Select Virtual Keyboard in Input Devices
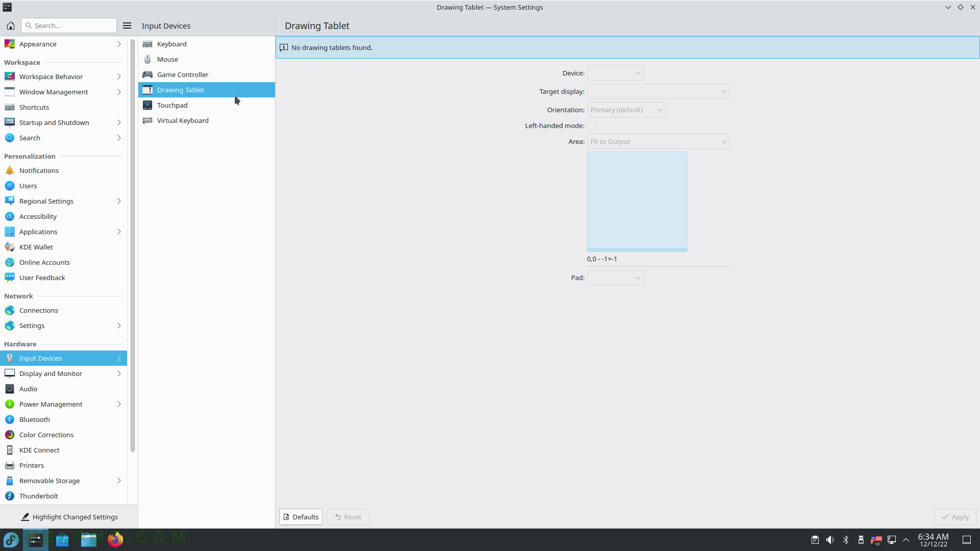This screenshot has width=980, height=551. click(207, 120)
